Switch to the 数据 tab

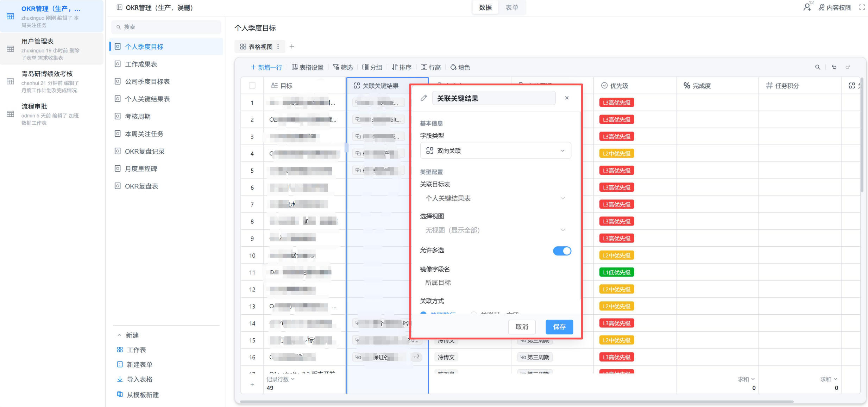tap(485, 7)
